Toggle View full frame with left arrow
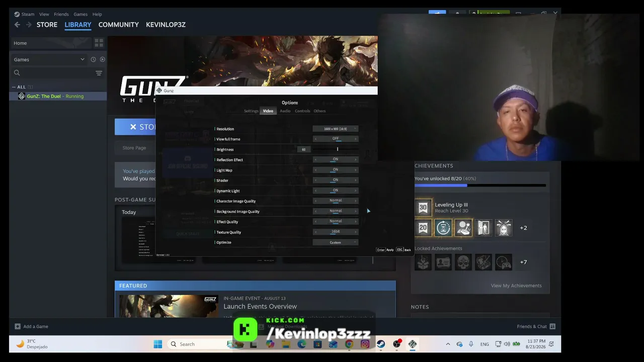The height and width of the screenshot is (362, 644). (x=315, y=139)
